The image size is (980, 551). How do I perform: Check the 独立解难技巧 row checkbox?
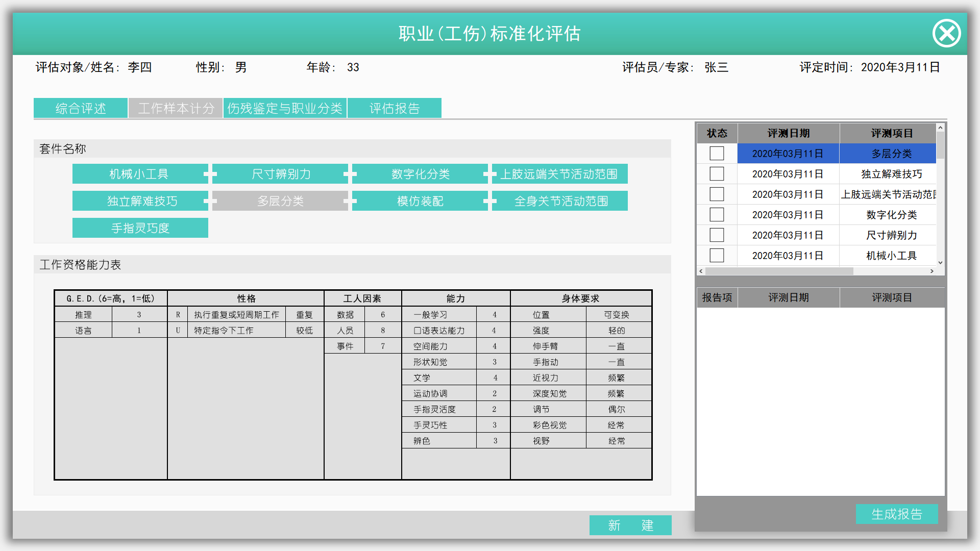717,174
